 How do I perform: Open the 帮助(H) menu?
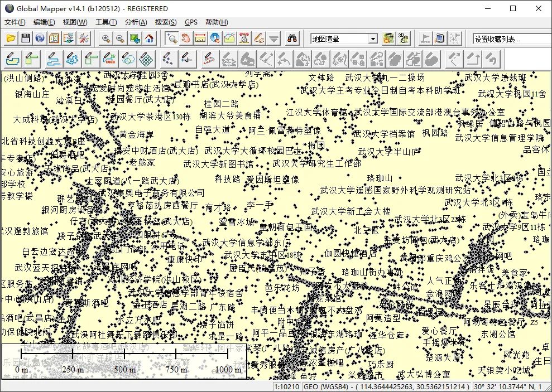click(x=217, y=22)
